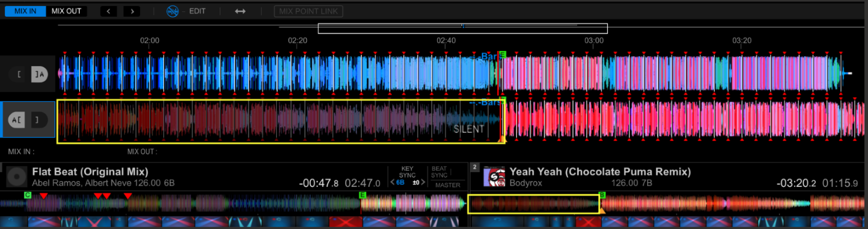868x229 pixels.
Task: Raise key with KEY SYNC right chevron
Action: [423, 182]
